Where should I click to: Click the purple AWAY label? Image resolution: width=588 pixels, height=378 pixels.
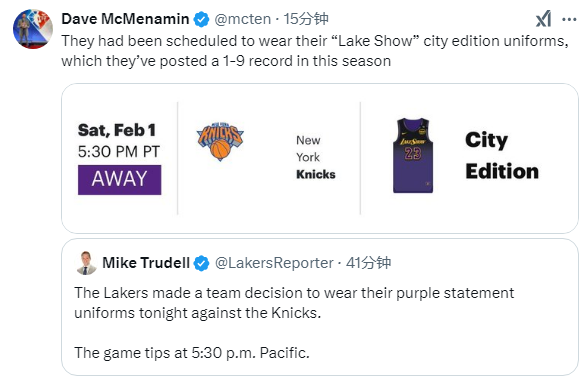coord(120,180)
